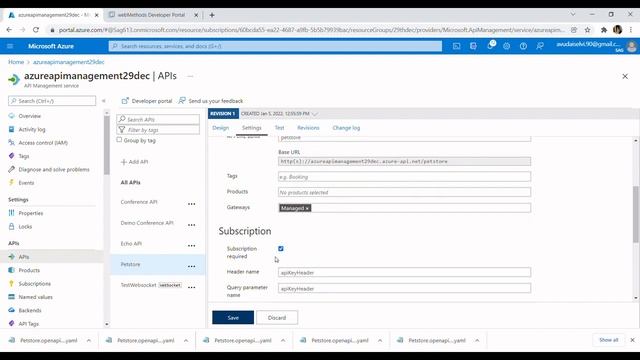Open Cloud Shell from top bar
The width and height of the screenshot is (640, 360).
pyautogui.click(x=456, y=46)
